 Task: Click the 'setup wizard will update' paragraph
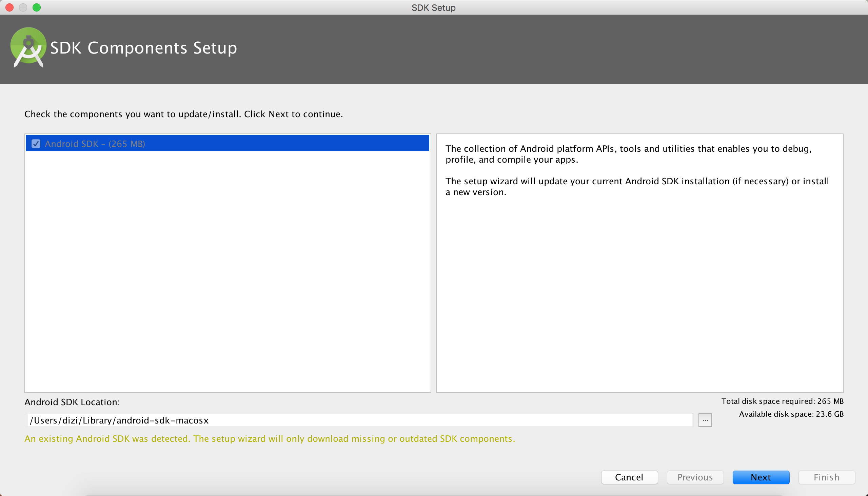coord(637,186)
